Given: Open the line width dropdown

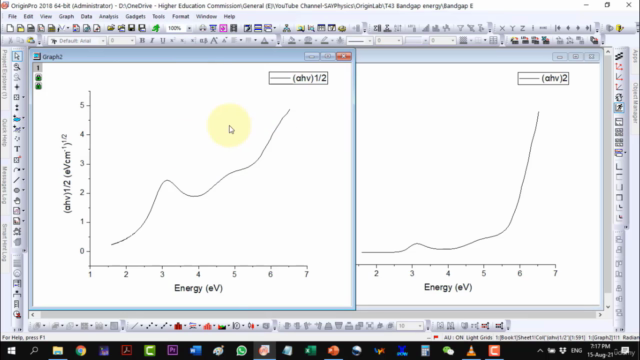Looking at the screenshot, I should [399, 41].
